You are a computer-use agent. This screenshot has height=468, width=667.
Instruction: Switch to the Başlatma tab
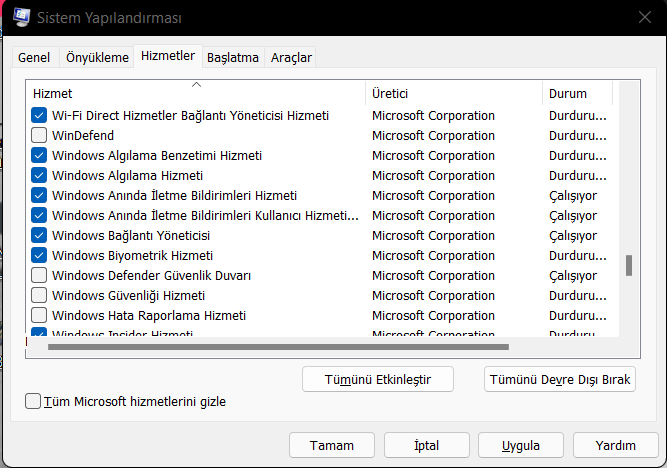(x=233, y=58)
